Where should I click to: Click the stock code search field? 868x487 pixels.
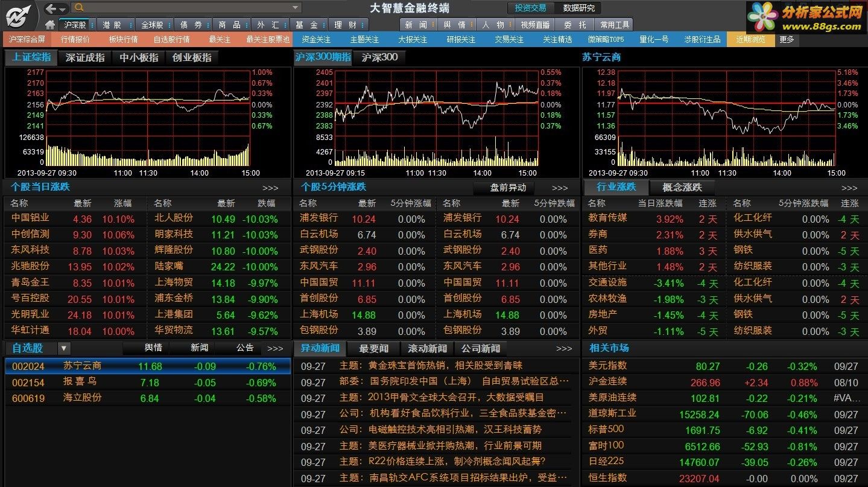click(x=186, y=8)
